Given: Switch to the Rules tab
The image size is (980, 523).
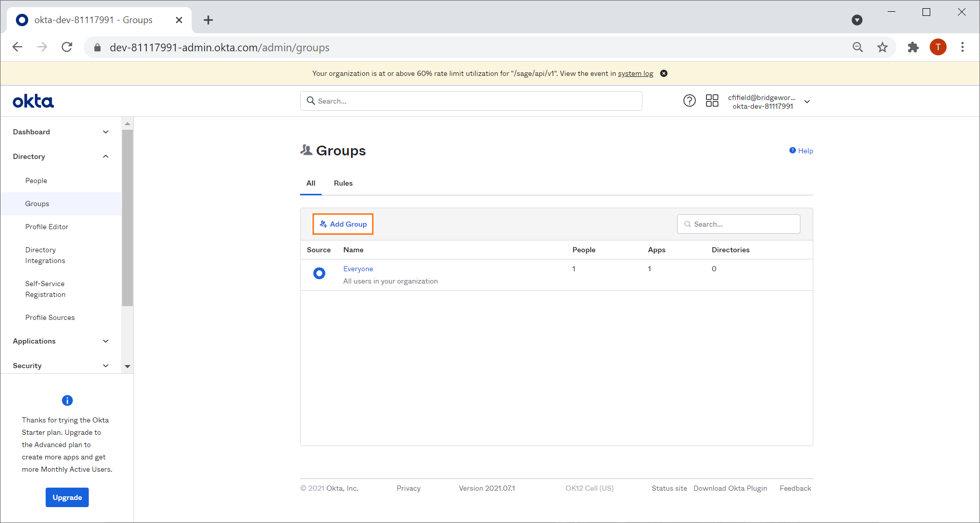Looking at the screenshot, I should (x=343, y=183).
